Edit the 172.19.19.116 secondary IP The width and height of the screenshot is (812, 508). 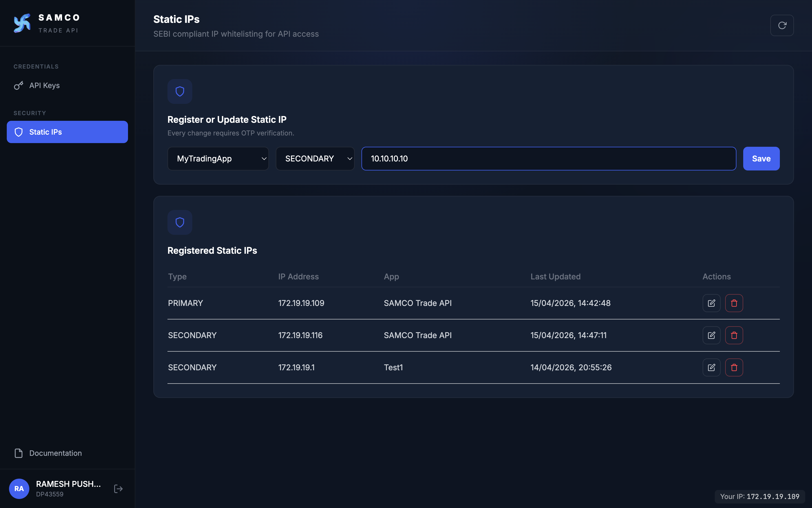(x=711, y=335)
